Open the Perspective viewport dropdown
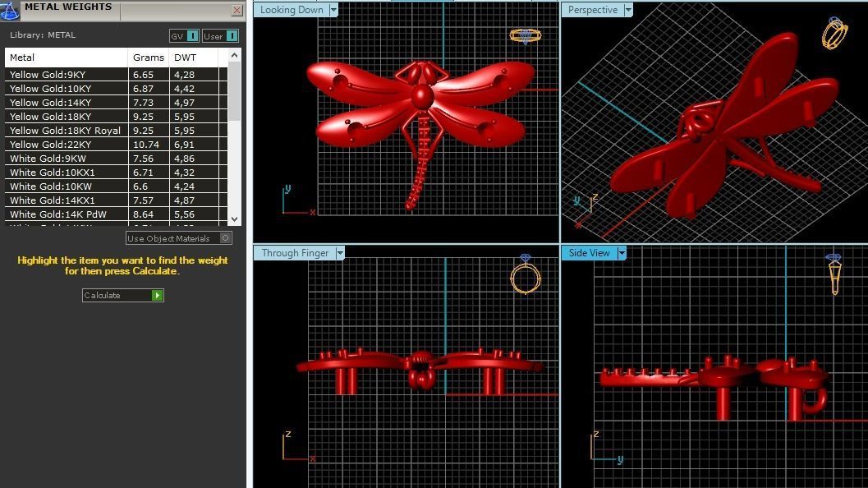 pyautogui.click(x=627, y=10)
